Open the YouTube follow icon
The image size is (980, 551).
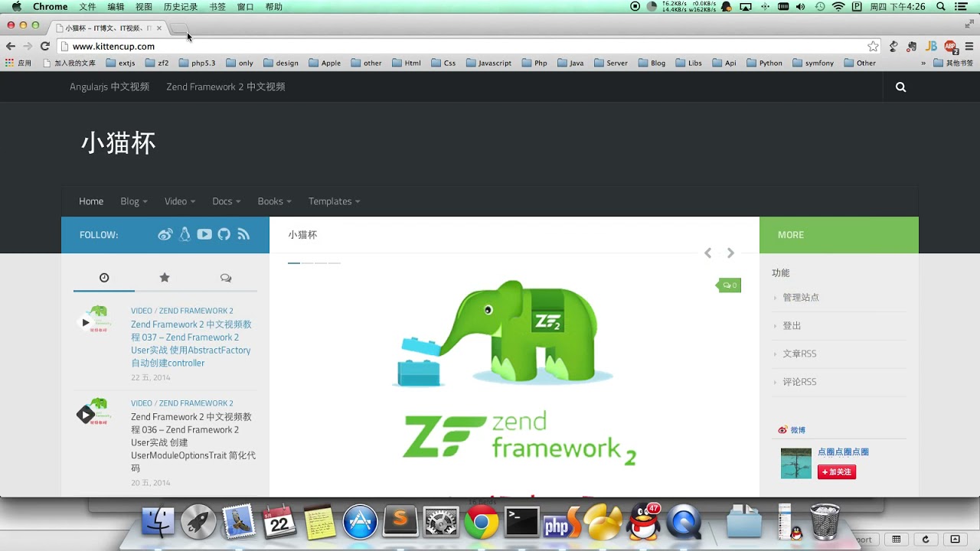pos(204,234)
